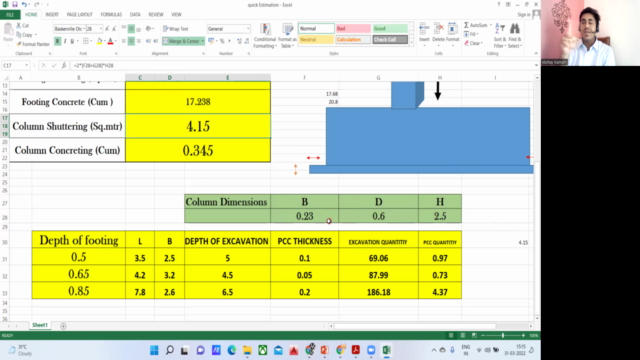Viewport: 640px width, 360px height.
Task: Toggle Bold formatting
Action: pyautogui.click(x=58, y=41)
